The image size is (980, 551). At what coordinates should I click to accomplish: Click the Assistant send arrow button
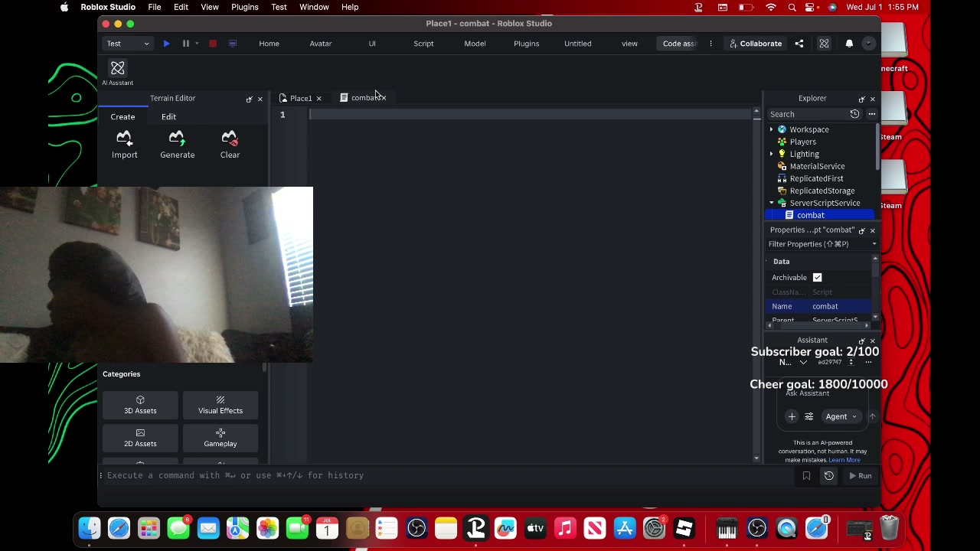point(872,417)
